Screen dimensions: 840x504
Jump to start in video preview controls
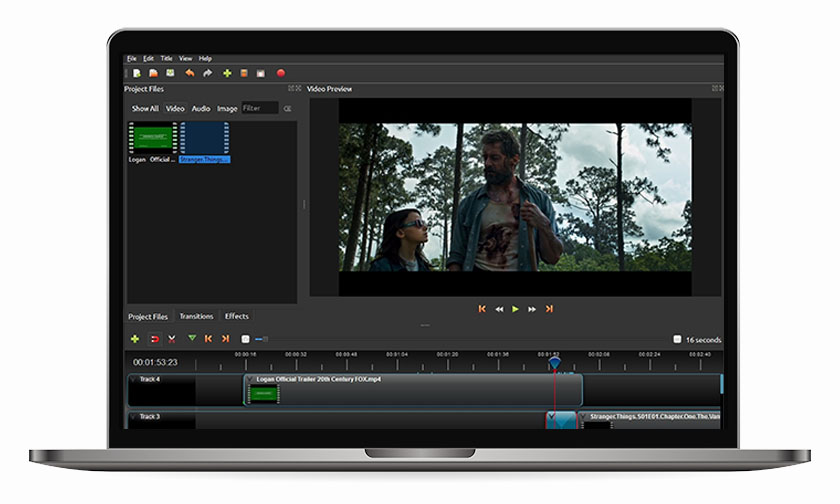pyautogui.click(x=482, y=309)
